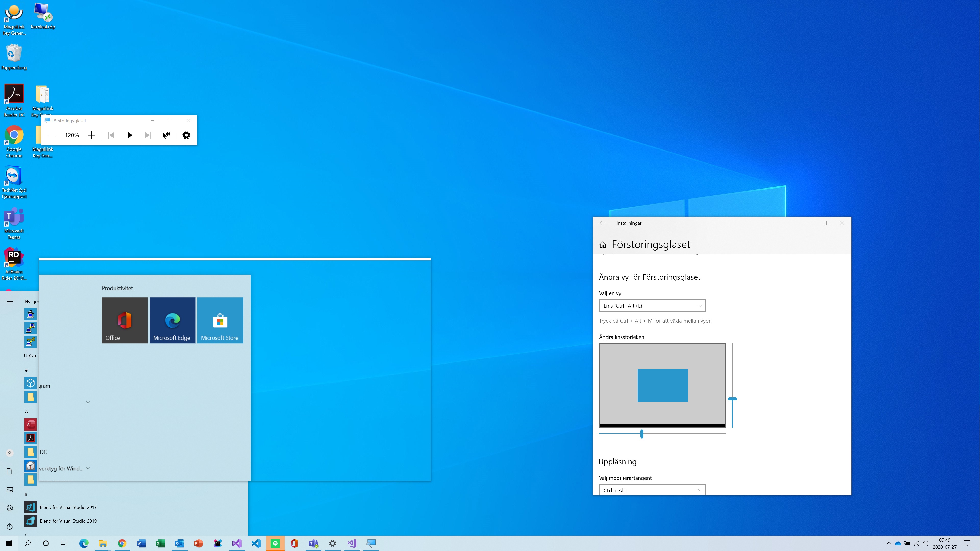Open the Office tile in the Start menu

pyautogui.click(x=125, y=320)
